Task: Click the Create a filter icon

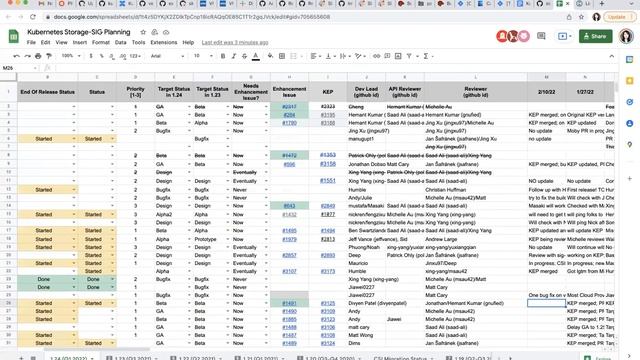Action: [409, 56]
